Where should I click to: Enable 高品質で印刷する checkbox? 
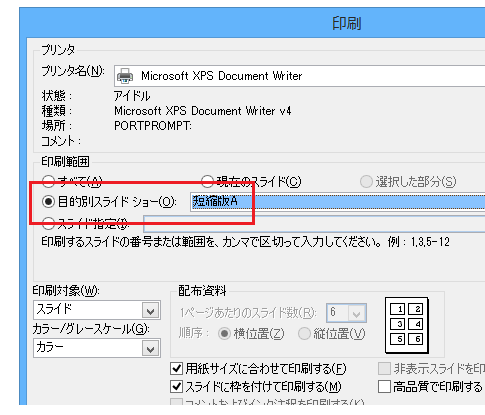click(x=384, y=387)
